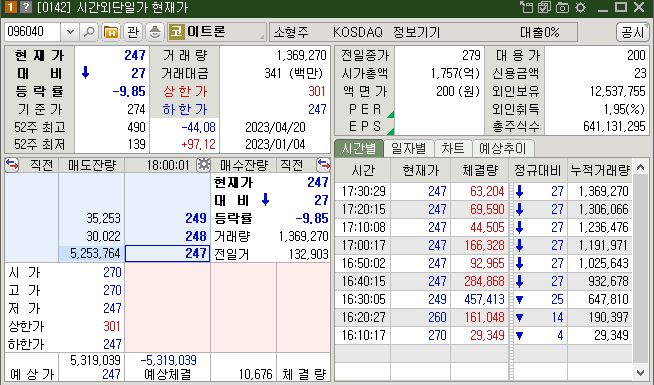Click the bell-shaped icon beside the '관' button

[155, 32]
